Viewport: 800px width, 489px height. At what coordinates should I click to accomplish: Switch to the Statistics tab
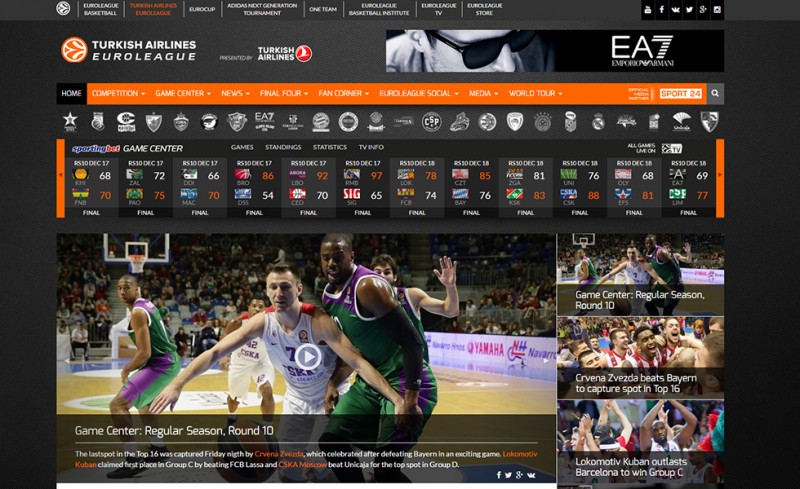coord(330,147)
